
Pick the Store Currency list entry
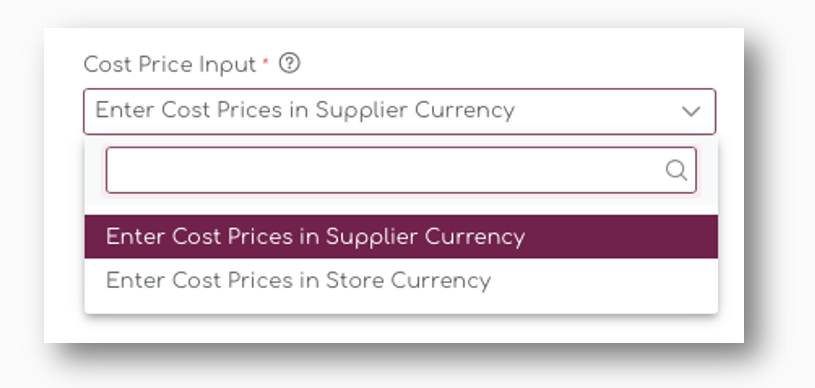(401, 281)
